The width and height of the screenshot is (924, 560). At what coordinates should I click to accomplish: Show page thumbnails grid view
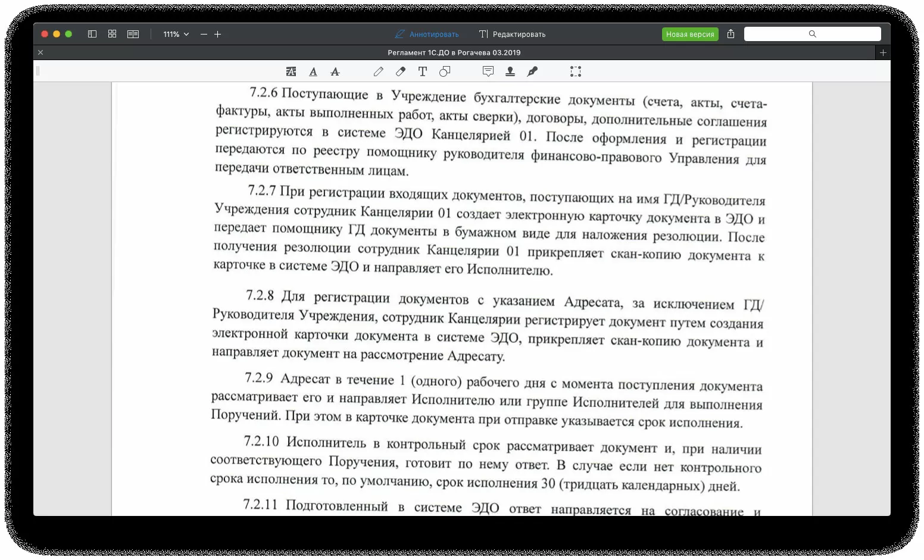pyautogui.click(x=112, y=34)
